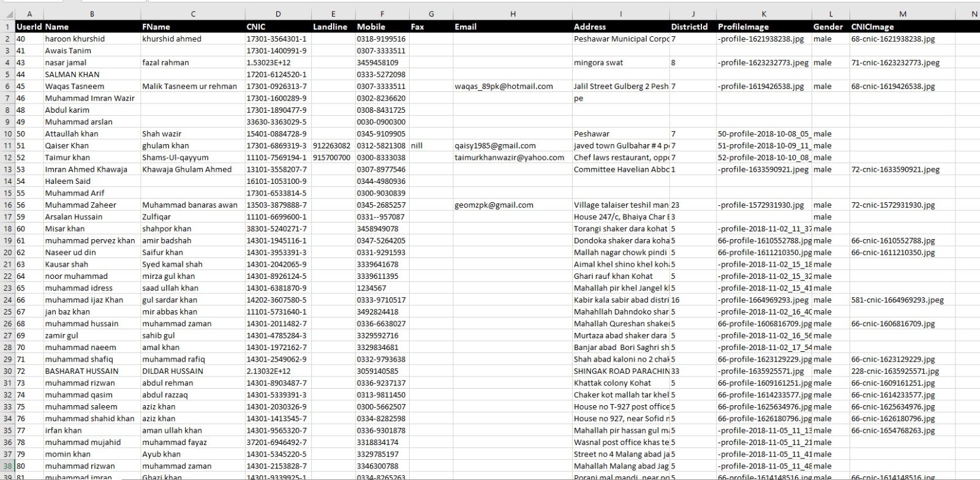Select landline cell 912263082
This screenshot has height=480, width=980.
333,145
